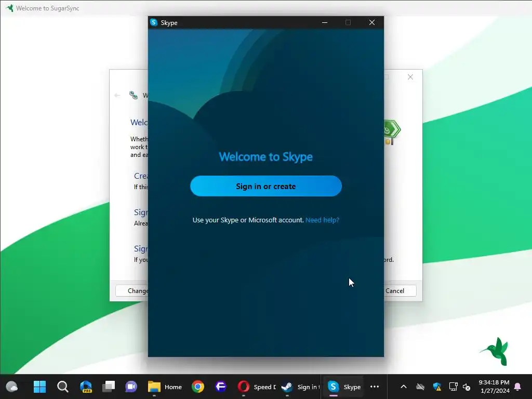The height and width of the screenshot is (399, 532).
Task: Minimize the Skype window
Action: [x=325, y=22]
